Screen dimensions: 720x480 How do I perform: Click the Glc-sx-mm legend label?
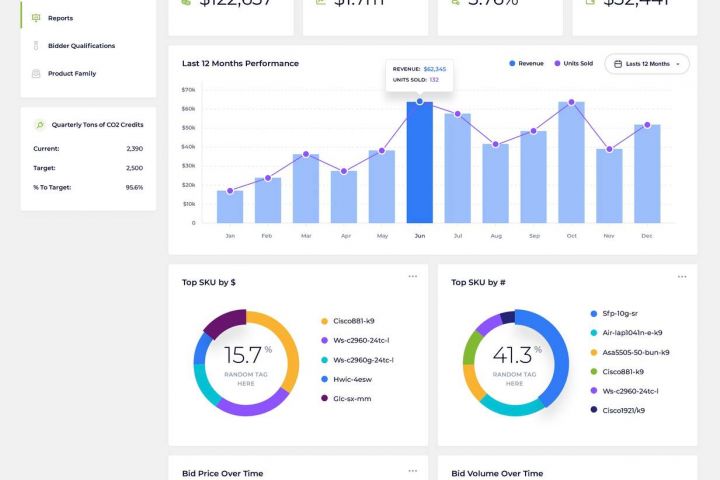coord(352,399)
